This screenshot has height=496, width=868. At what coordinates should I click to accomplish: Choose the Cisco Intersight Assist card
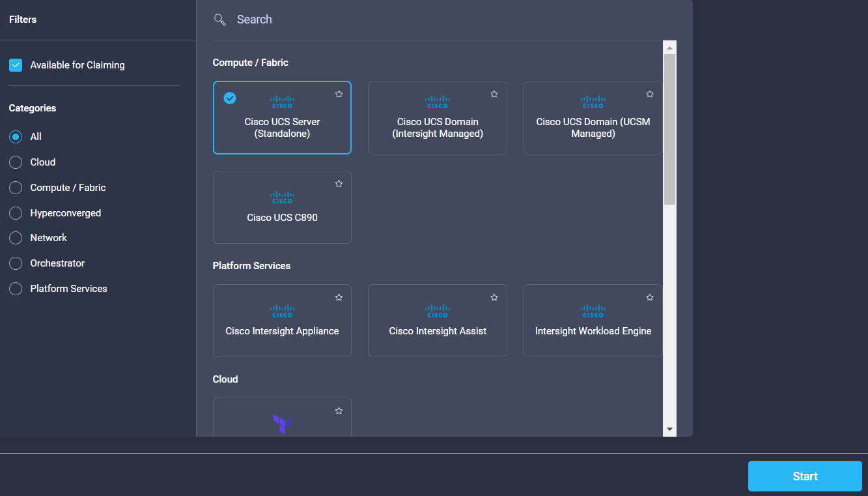438,321
